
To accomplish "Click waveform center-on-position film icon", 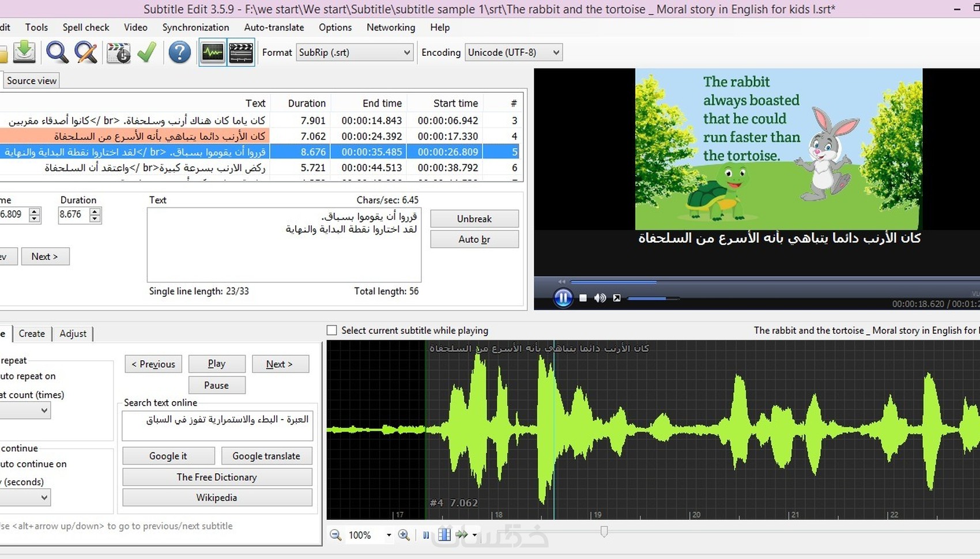I will [444, 535].
